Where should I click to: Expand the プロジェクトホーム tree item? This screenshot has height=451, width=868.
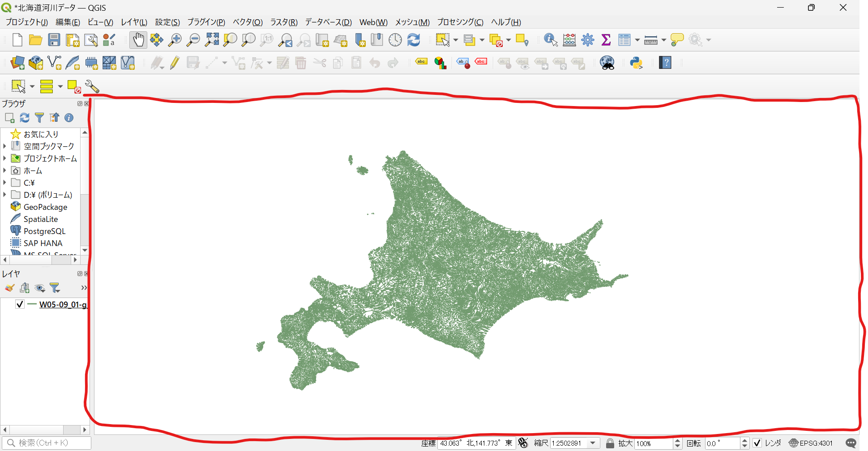point(4,158)
